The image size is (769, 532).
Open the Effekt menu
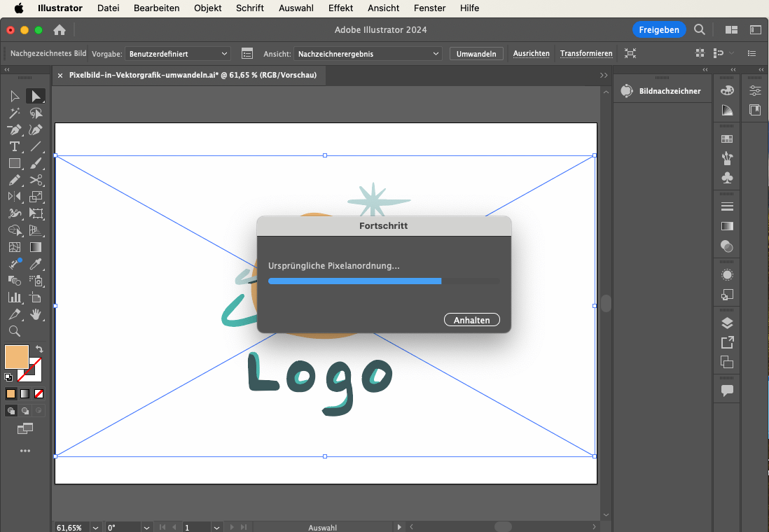click(x=340, y=8)
